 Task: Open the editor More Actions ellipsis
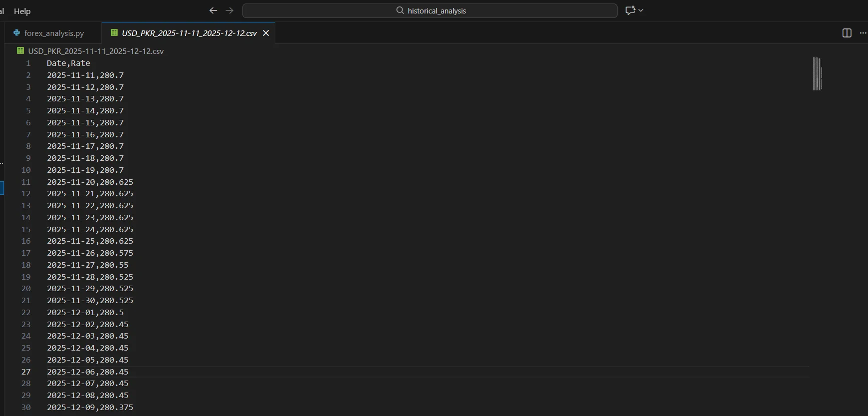tap(863, 33)
